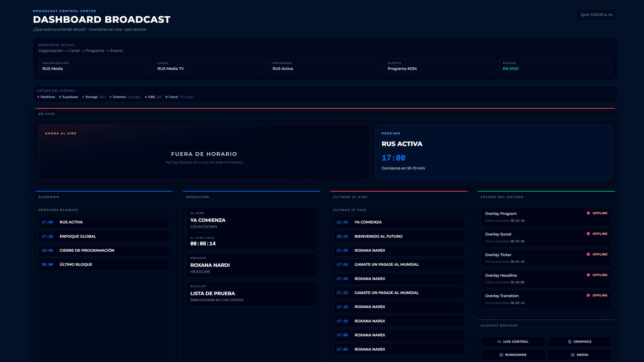Viewport: 644px width, 362px height.
Task: Click the Overlay Social status card
Action: [546, 237]
